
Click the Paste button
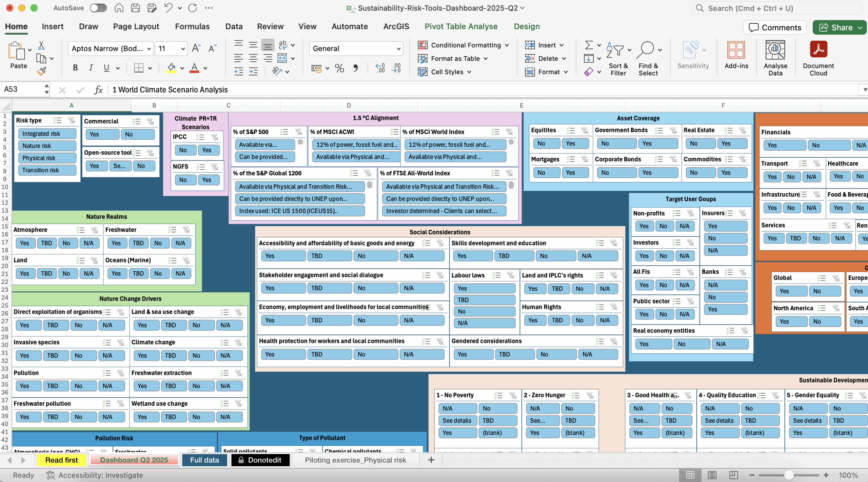[18, 56]
